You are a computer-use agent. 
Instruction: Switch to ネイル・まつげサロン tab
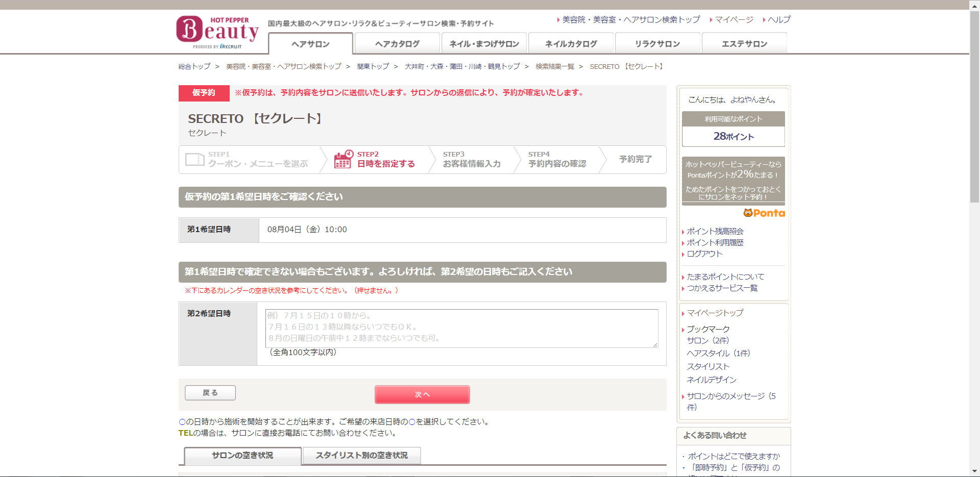click(484, 44)
